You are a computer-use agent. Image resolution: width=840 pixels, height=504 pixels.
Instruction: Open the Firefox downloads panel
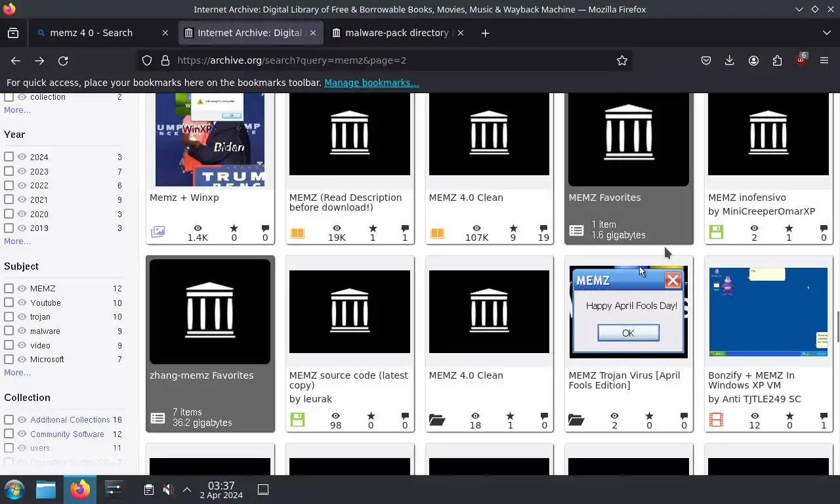730,60
